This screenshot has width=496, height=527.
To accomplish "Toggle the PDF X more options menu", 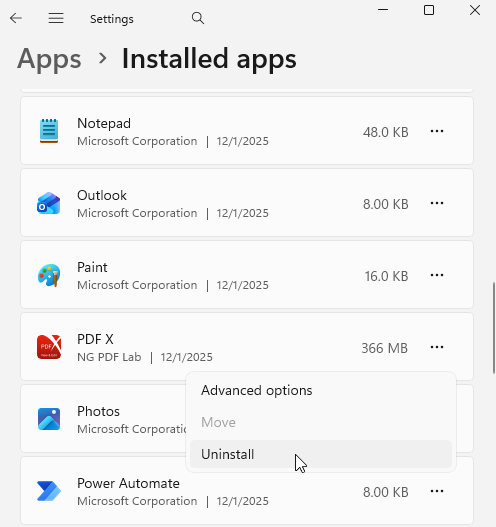I will pos(437,347).
